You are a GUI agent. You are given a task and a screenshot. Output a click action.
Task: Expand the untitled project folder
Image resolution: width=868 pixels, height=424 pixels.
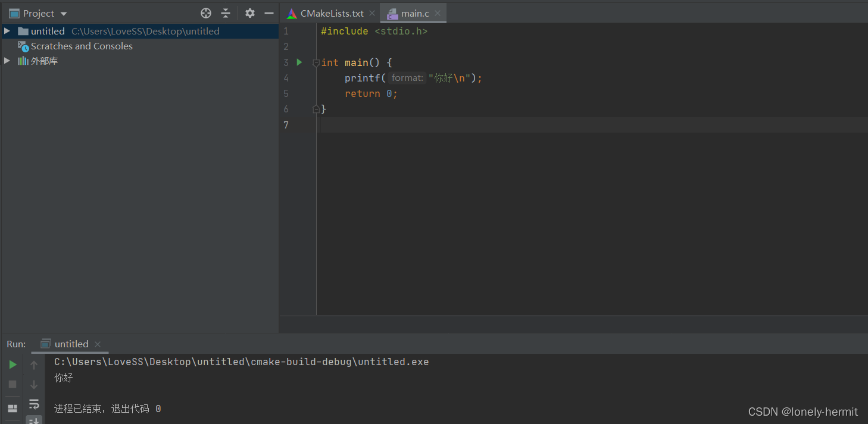pyautogui.click(x=7, y=31)
